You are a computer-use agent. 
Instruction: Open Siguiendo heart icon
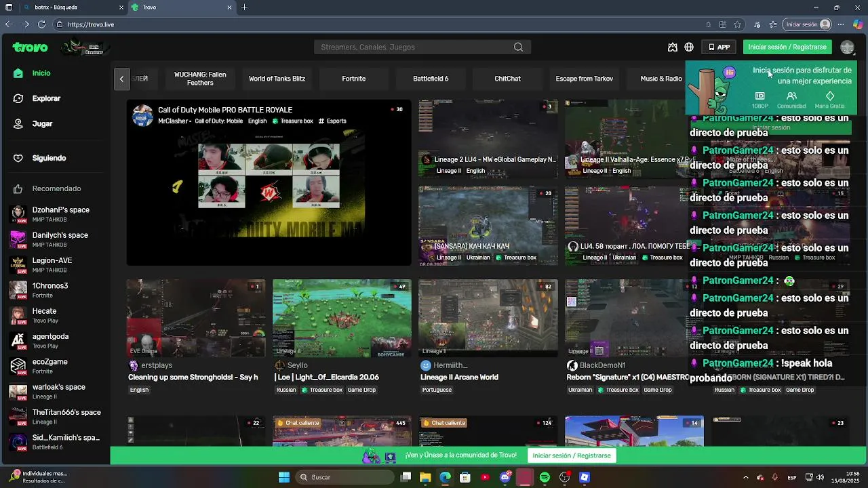click(18, 158)
